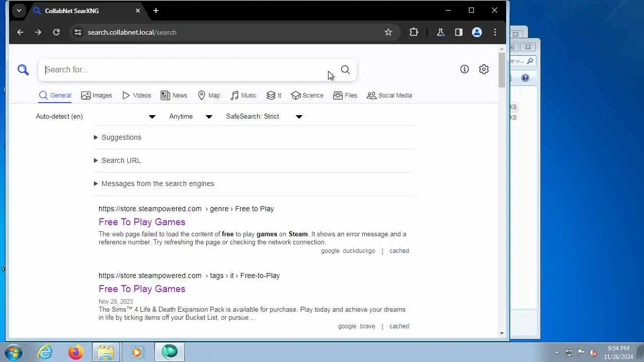Open the Extensions puzzle icon

[x=414, y=32]
